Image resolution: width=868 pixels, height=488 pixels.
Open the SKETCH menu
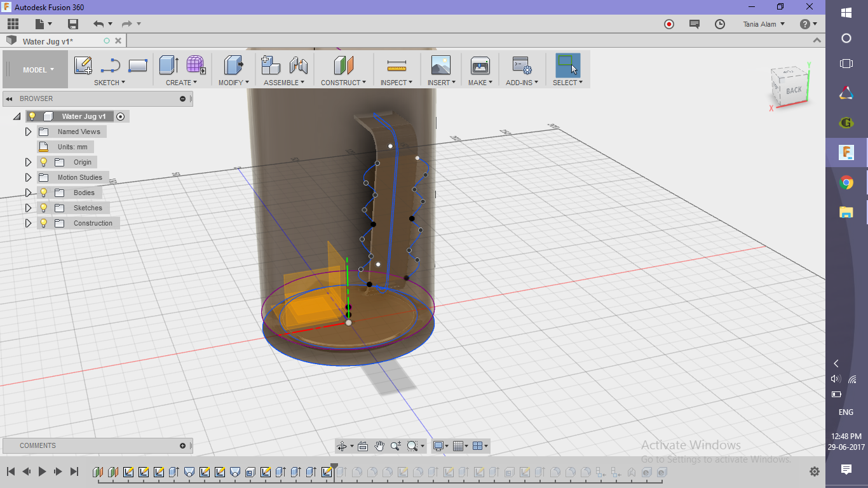click(109, 83)
